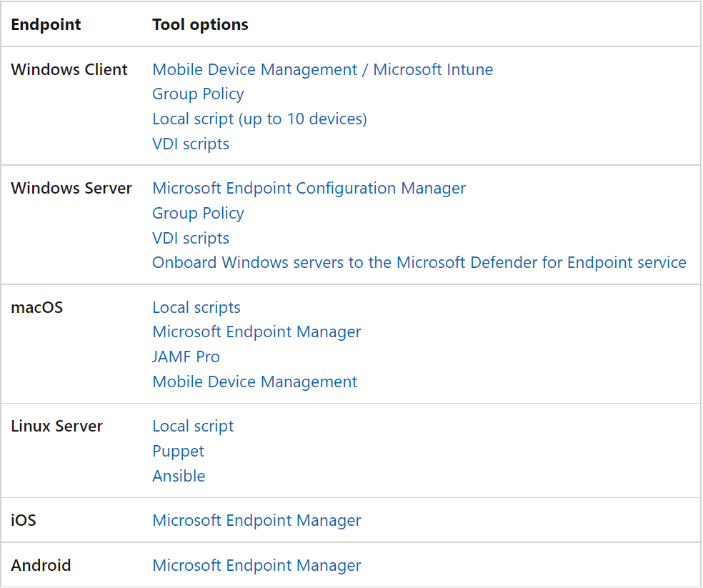The width and height of the screenshot is (703, 588).
Task: Open Mobile Device Management / Microsoft Intune link
Action: point(322,69)
